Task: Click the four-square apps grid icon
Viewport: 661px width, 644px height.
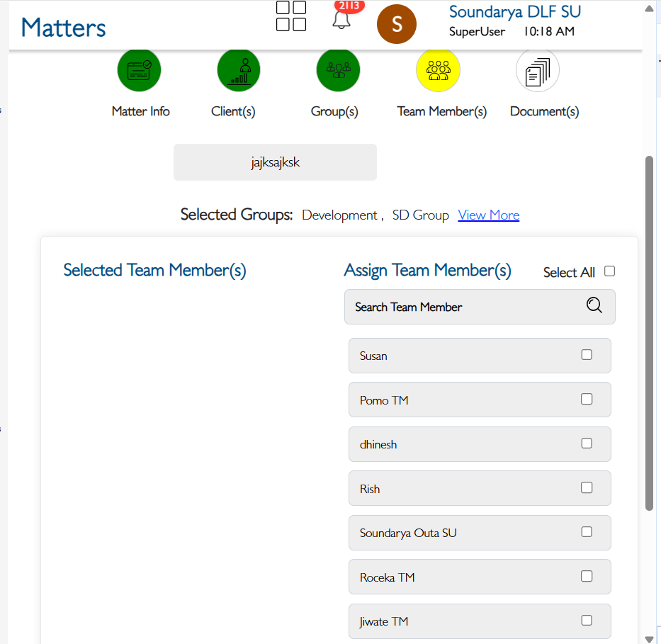Action: tap(291, 16)
